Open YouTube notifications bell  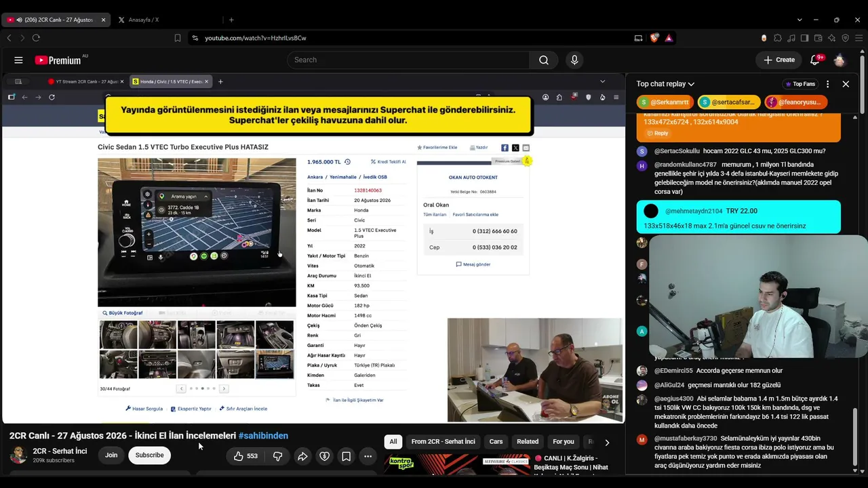[x=815, y=60]
